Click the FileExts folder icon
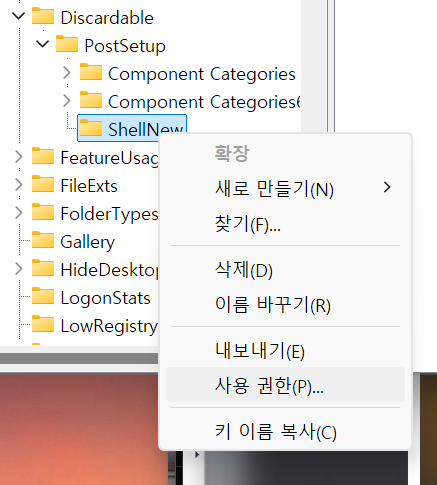The image size is (437, 485). tap(43, 184)
